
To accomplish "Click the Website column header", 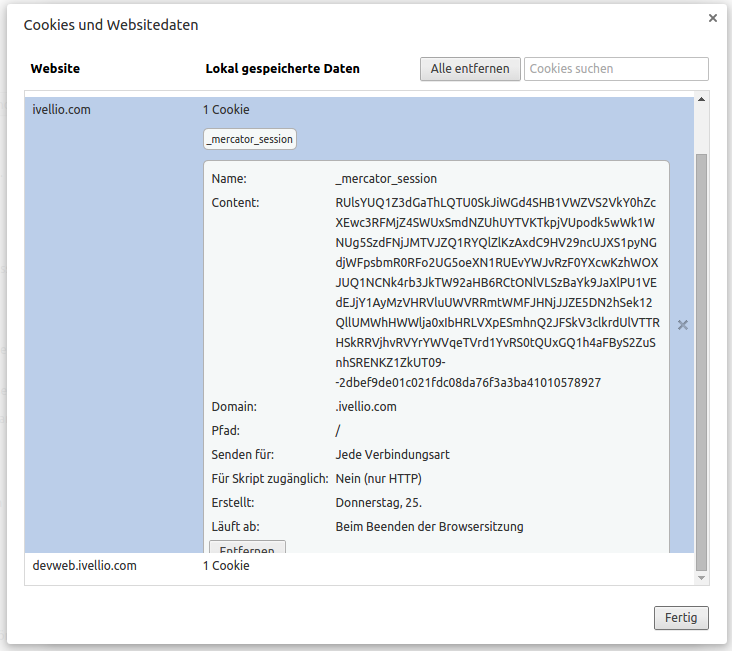I will tap(55, 69).
